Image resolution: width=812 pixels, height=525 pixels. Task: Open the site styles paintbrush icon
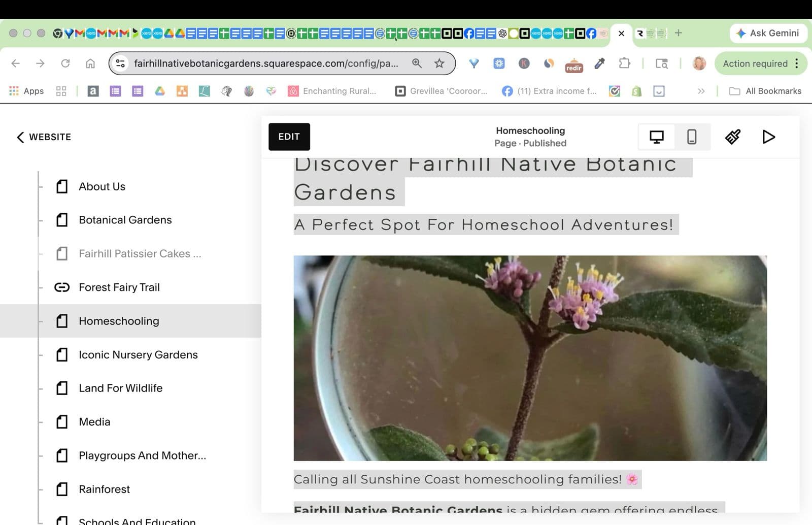[732, 137]
